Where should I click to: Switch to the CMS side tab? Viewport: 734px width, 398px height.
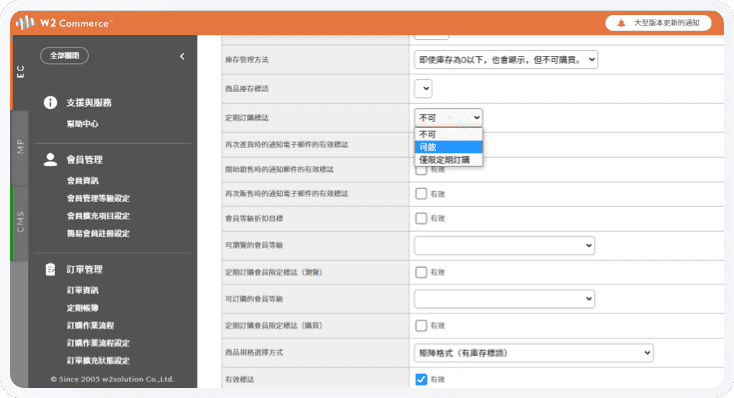point(20,222)
